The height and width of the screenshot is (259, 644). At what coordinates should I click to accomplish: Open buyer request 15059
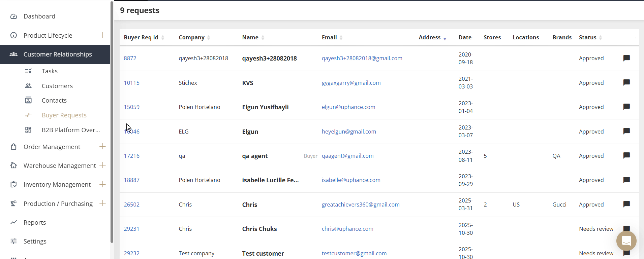(131, 107)
